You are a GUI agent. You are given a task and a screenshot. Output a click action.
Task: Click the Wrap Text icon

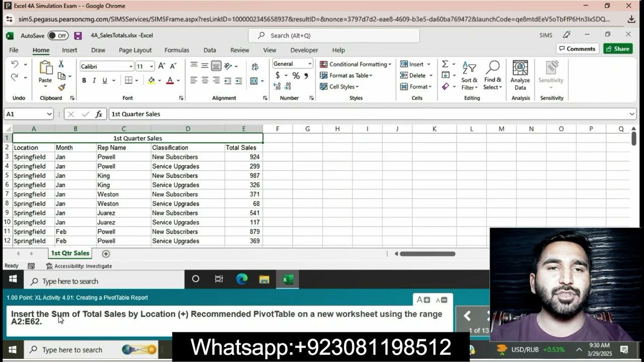pos(255,66)
